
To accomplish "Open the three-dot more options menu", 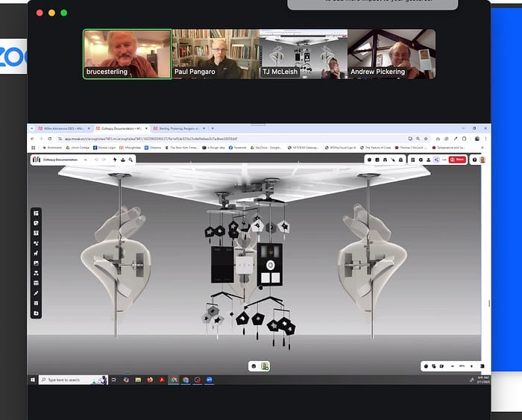I will pyautogui.click(x=444, y=160).
